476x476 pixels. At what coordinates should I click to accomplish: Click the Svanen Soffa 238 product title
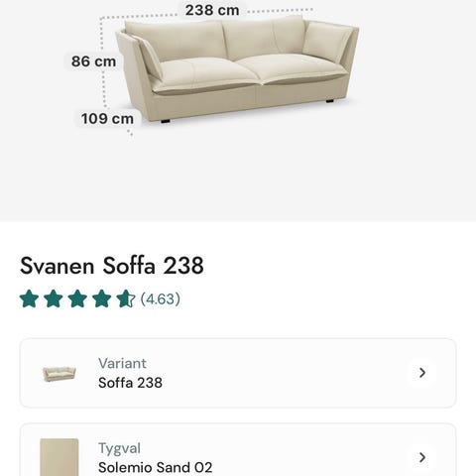[x=112, y=266]
